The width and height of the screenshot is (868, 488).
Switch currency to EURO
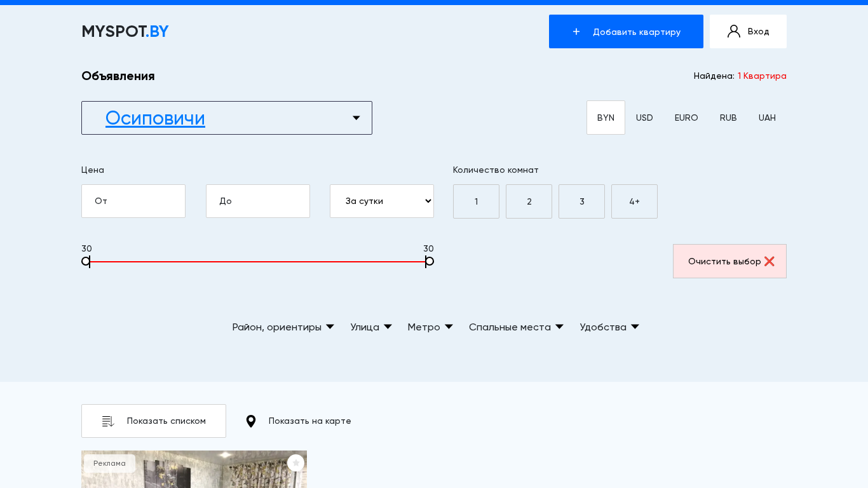pyautogui.click(x=686, y=118)
